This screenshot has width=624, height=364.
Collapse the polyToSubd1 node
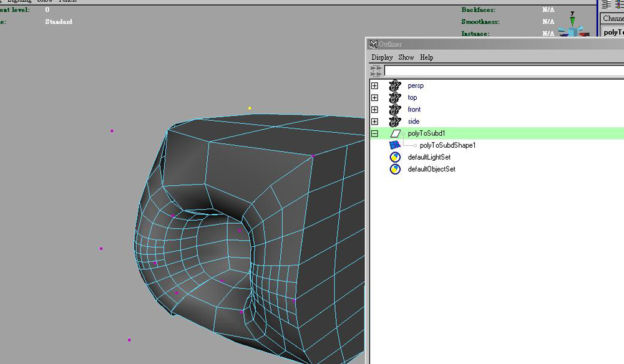(x=374, y=133)
